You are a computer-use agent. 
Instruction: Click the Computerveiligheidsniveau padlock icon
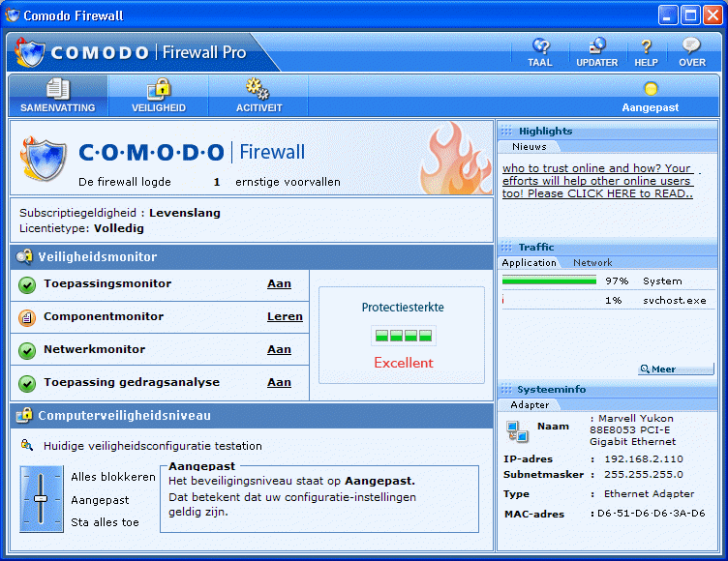pos(24,415)
